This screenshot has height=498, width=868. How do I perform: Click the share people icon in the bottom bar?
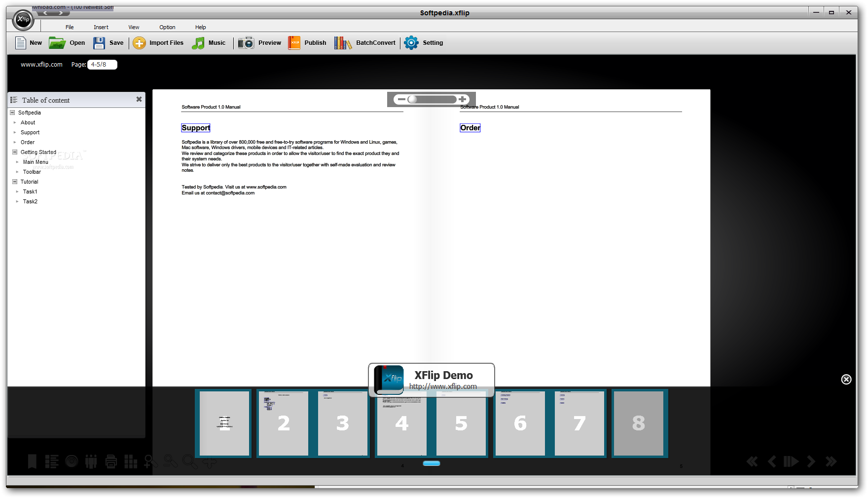[91, 461]
